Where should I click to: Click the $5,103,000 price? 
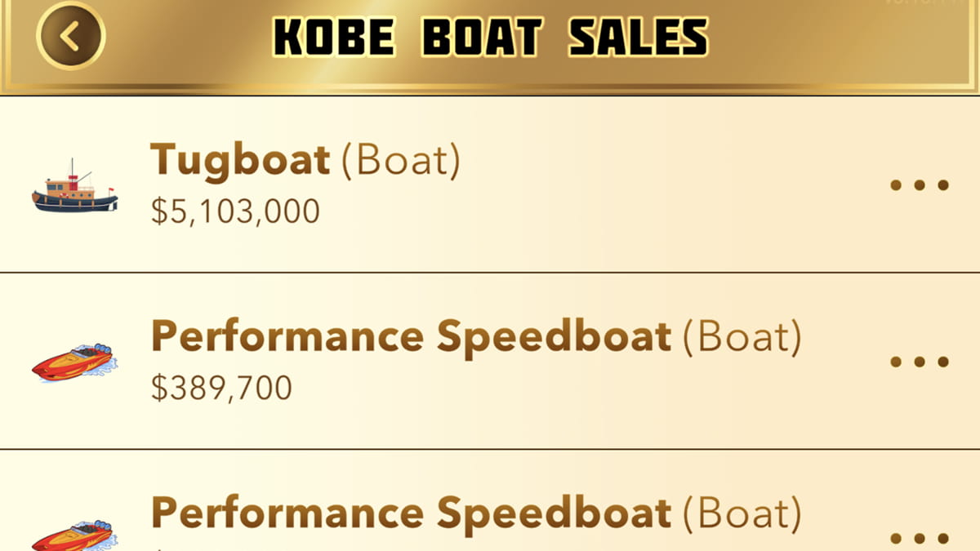[235, 211]
